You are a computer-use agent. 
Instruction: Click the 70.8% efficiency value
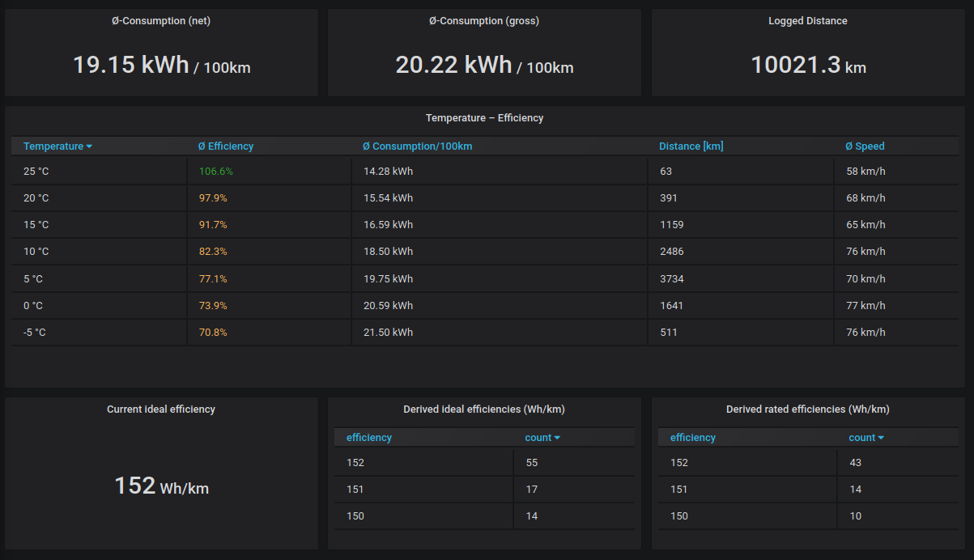(213, 332)
